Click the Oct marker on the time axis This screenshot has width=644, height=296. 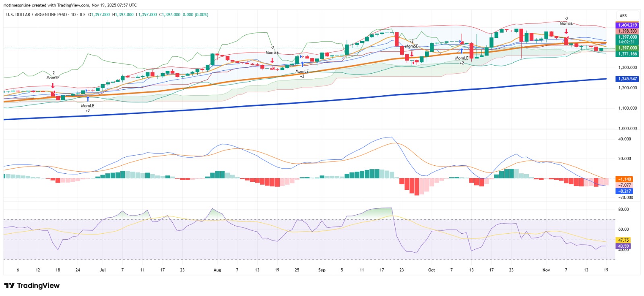click(431, 270)
